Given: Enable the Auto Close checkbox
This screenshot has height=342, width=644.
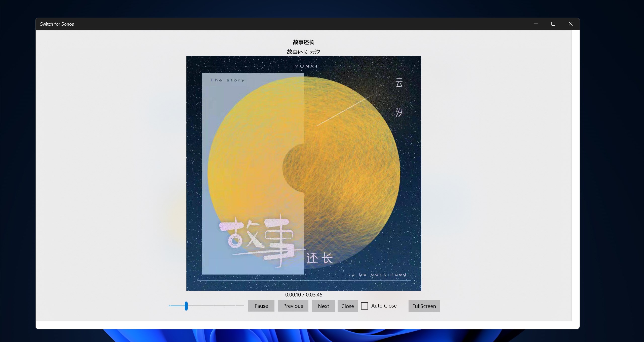Looking at the screenshot, I should tap(364, 306).
